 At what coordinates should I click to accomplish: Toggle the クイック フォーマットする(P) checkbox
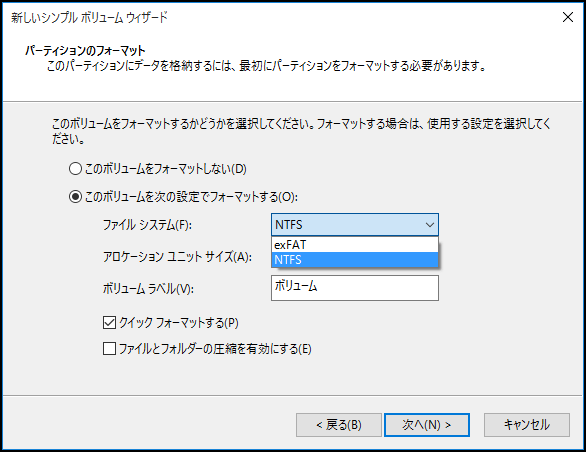[x=109, y=322]
